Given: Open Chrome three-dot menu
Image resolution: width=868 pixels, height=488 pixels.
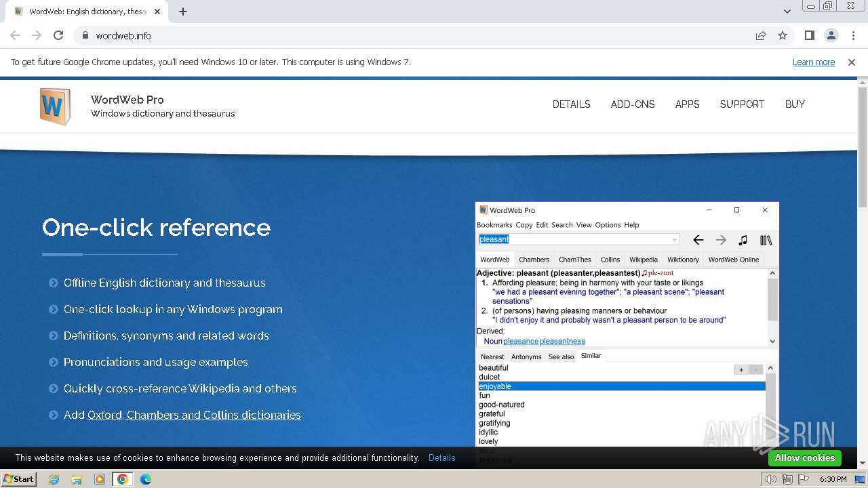Looking at the screenshot, I should coord(852,35).
